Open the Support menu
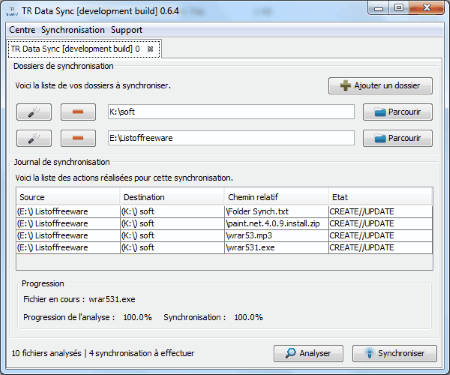The width and height of the screenshot is (450, 375). pos(126,30)
